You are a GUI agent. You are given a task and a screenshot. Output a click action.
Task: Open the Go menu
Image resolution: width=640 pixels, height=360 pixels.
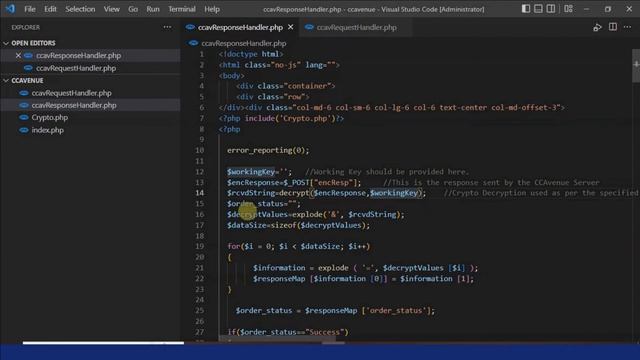[x=133, y=9]
